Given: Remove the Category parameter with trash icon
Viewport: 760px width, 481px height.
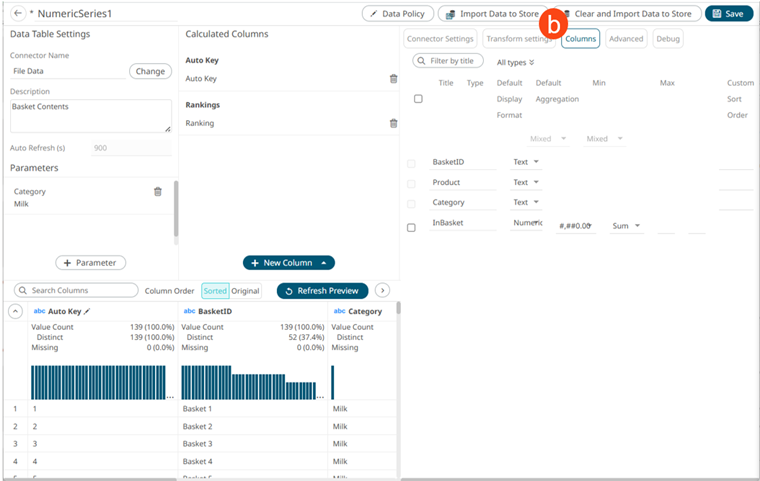Looking at the screenshot, I should 157,192.
